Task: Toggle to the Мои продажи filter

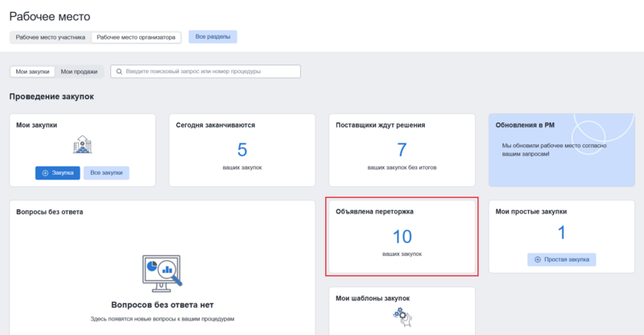Action: [x=79, y=72]
